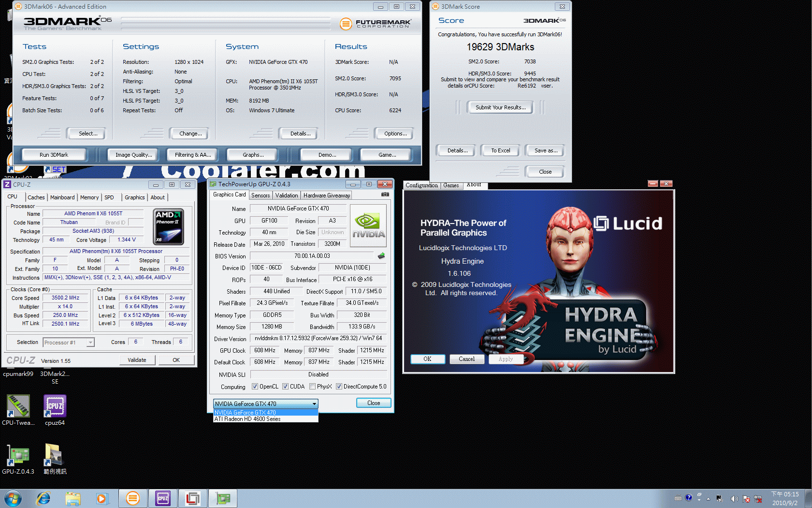This screenshot has height=508, width=812.
Task: Open the About tab in CPU-Z
Action: [x=158, y=197]
